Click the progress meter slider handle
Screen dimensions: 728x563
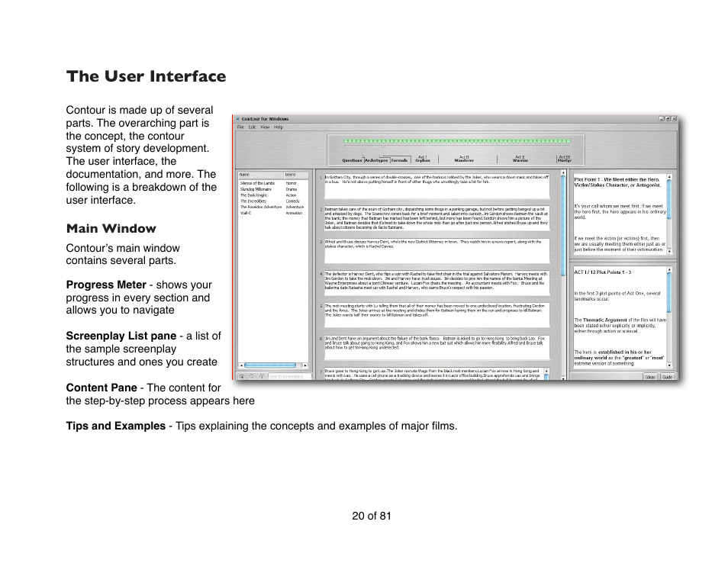tap(384, 146)
